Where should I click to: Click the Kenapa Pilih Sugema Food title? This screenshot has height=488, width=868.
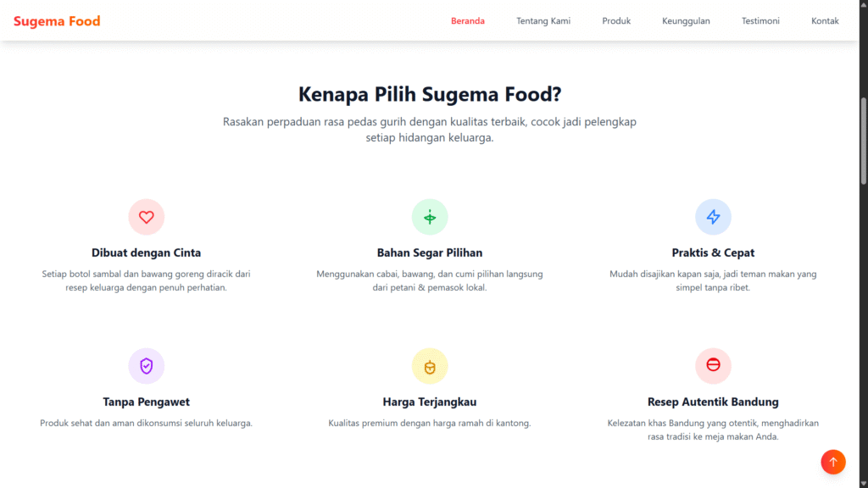point(430,94)
